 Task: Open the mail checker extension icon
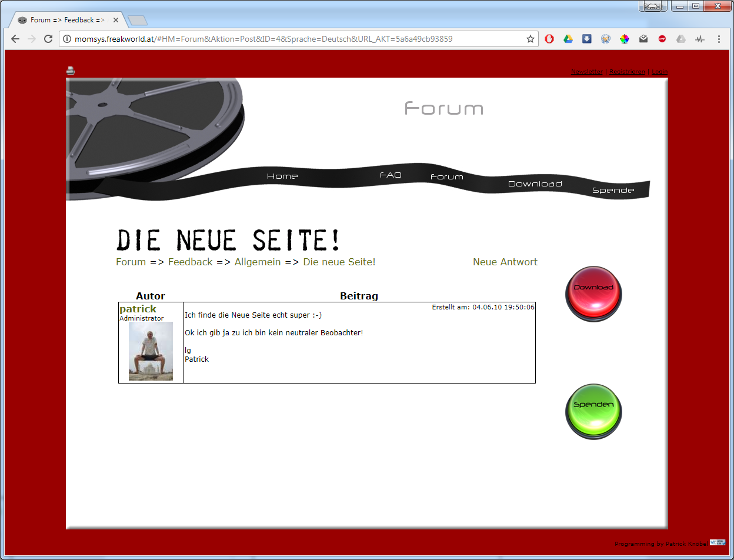(x=643, y=39)
